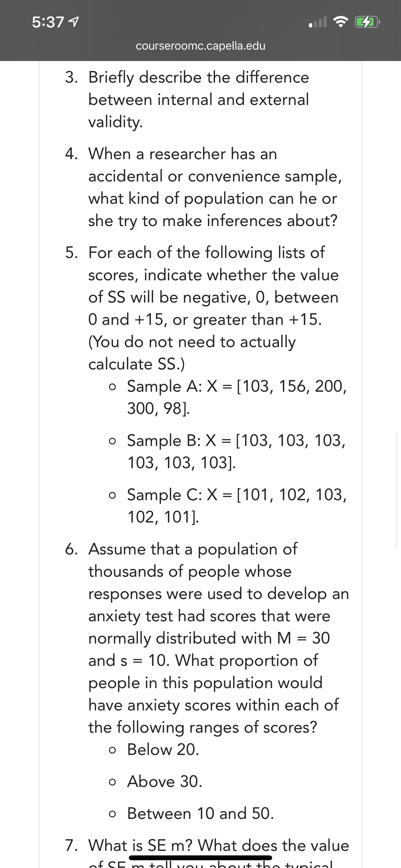Screen dimensions: 401x868
Task: Tap the 5:37 clock in status bar
Action: 48,22
